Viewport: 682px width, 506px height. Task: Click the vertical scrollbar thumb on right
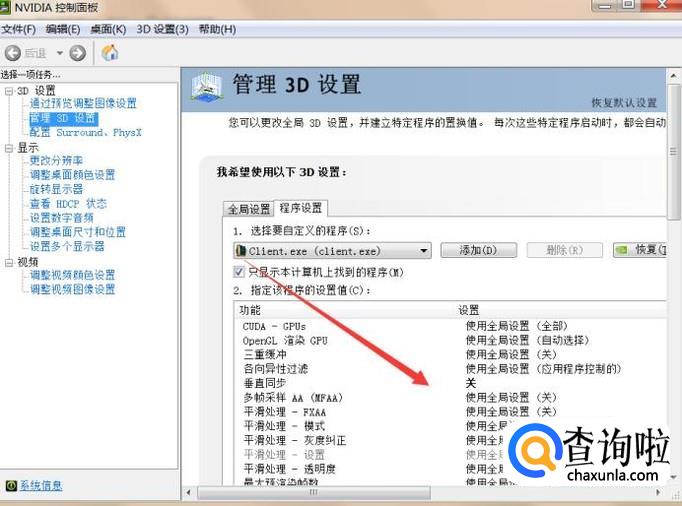pyautogui.click(x=673, y=151)
